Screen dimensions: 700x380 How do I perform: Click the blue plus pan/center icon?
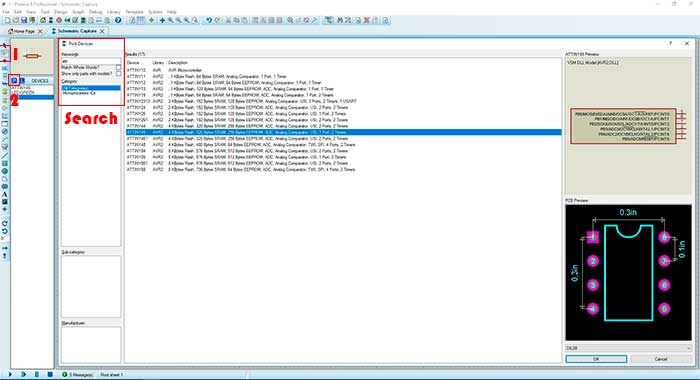click(162, 21)
